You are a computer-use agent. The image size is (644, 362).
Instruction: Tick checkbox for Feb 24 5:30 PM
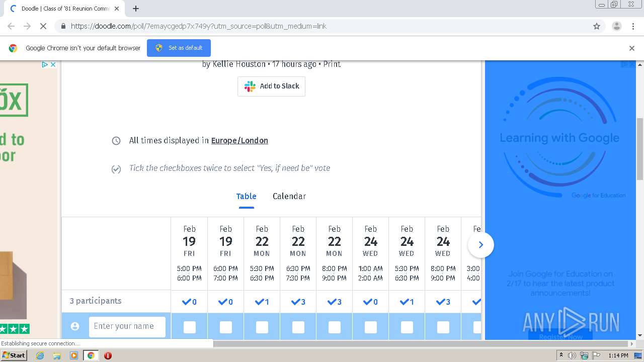click(407, 327)
